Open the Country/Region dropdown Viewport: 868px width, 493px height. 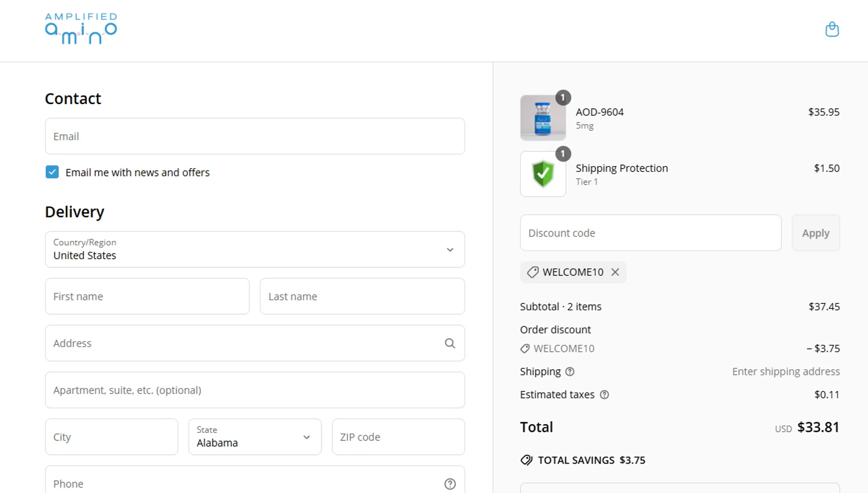coord(255,249)
